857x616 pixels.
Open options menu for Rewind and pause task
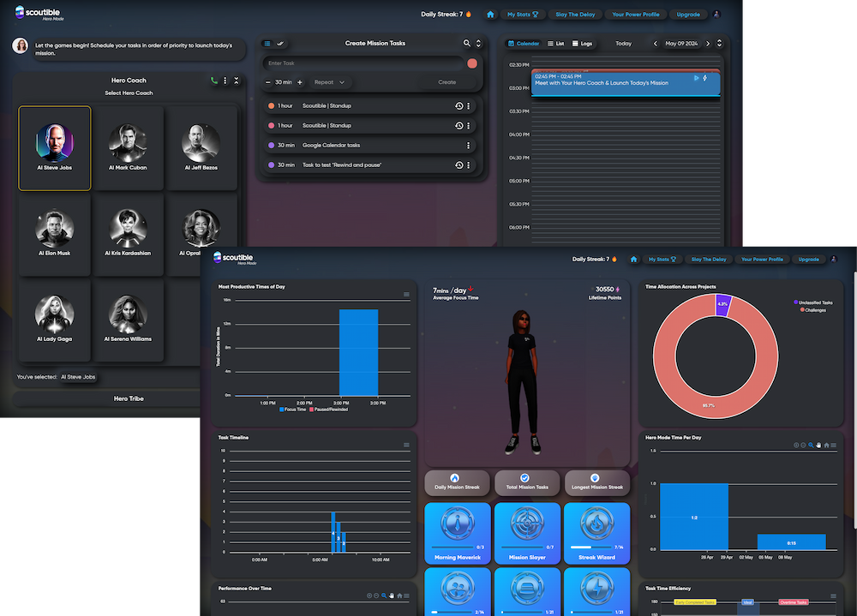tap(469, 165)
